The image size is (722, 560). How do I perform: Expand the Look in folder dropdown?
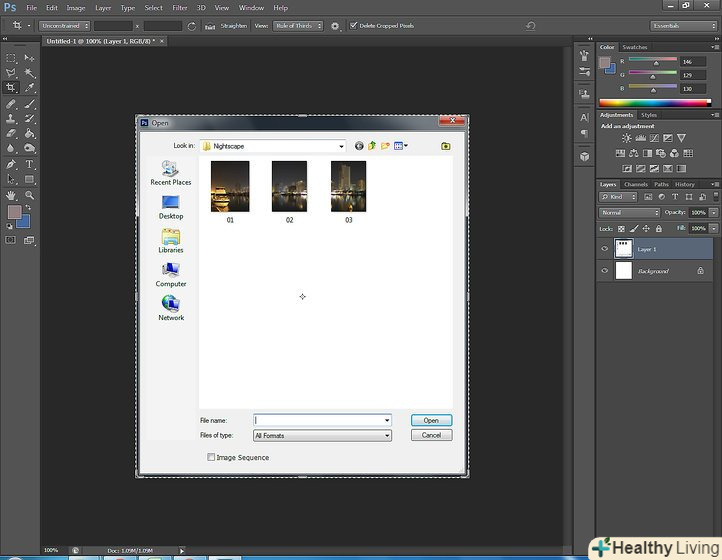click(x=340, y=146)
